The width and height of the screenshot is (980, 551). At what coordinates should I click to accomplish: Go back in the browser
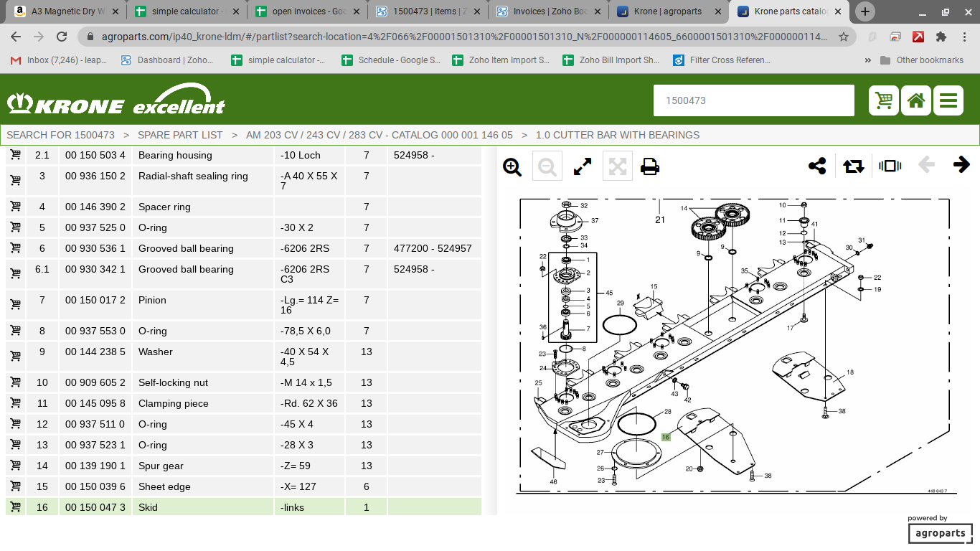16,37
